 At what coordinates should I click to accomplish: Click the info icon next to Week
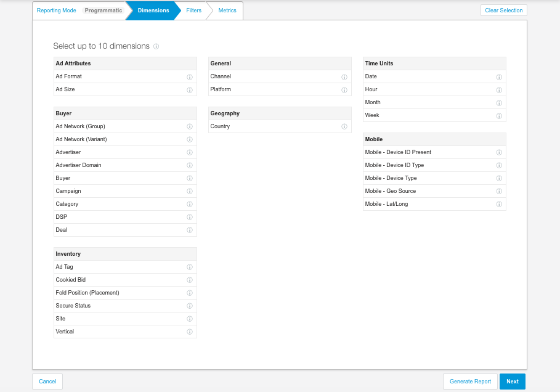(498, 116)
